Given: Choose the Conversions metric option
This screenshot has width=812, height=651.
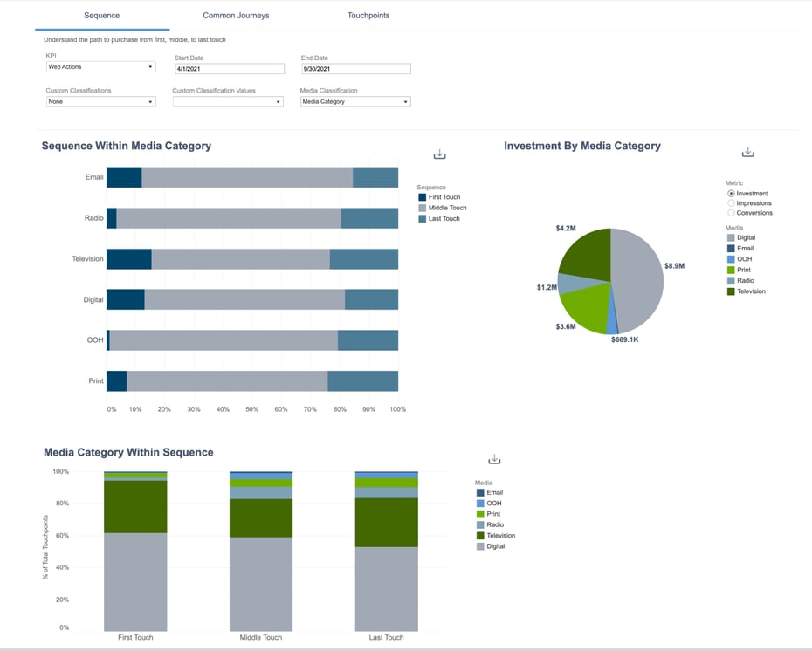Looking at the screenshot, I should pos(731,213).
